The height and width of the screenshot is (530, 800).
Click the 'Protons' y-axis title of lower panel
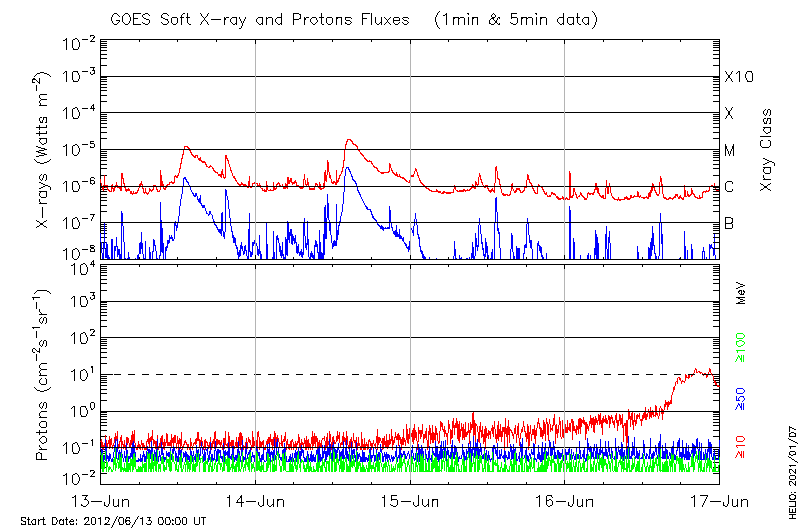(x=43, y=375)
